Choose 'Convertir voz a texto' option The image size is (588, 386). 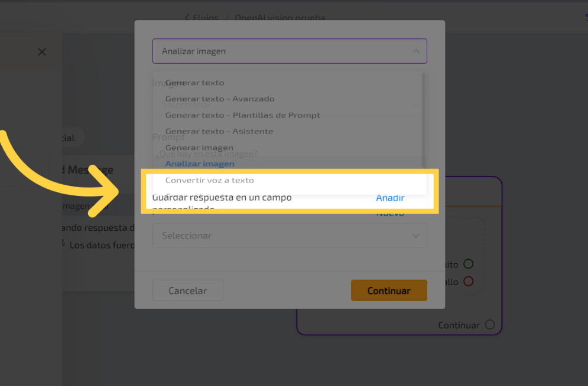click(209, 180)
